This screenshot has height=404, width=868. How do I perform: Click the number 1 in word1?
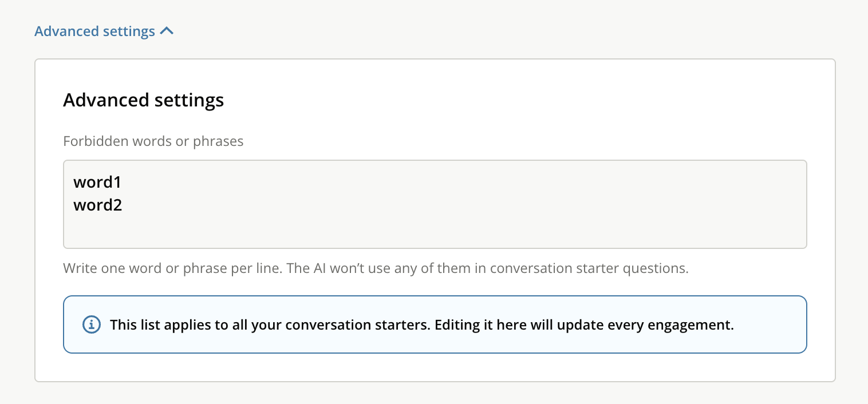pyautogui.click(x=117, y=183)
